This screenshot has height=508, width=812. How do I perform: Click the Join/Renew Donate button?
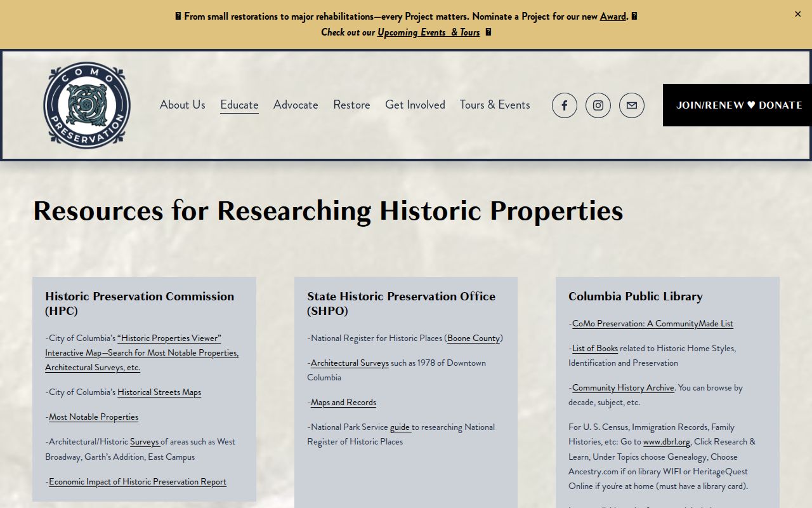tap(737, 105)
